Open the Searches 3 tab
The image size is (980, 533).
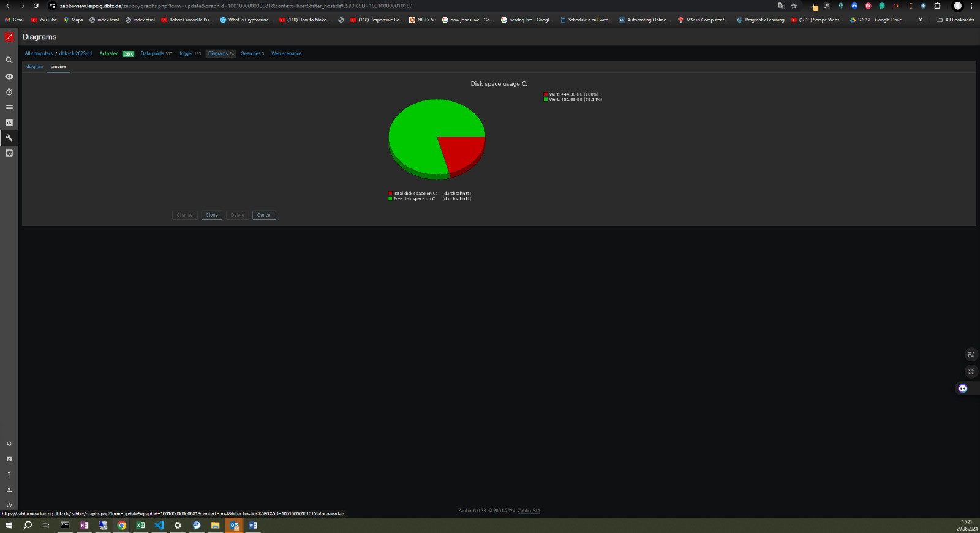pos(252,54)
